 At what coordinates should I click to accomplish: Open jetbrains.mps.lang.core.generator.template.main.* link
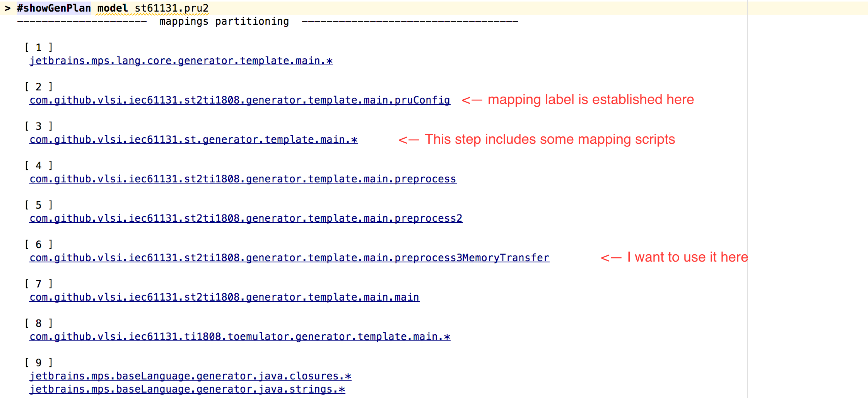click(181, 61)
